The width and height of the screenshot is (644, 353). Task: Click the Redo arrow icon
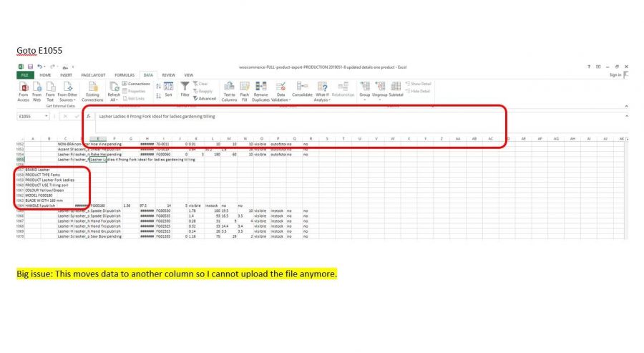[x=52, y=67]
